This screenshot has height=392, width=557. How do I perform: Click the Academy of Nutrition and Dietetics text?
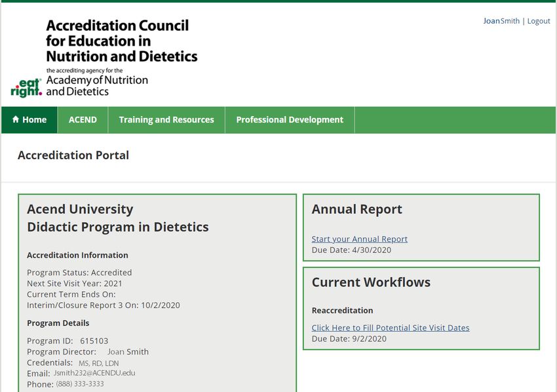click(97, 86)
